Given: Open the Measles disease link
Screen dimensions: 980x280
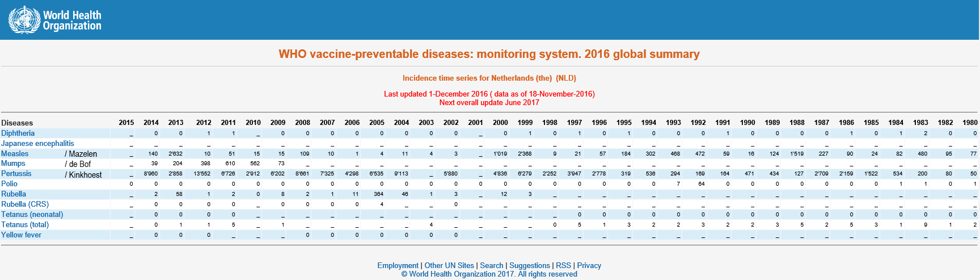Looking at the screenshot, I should pos(15,154).
